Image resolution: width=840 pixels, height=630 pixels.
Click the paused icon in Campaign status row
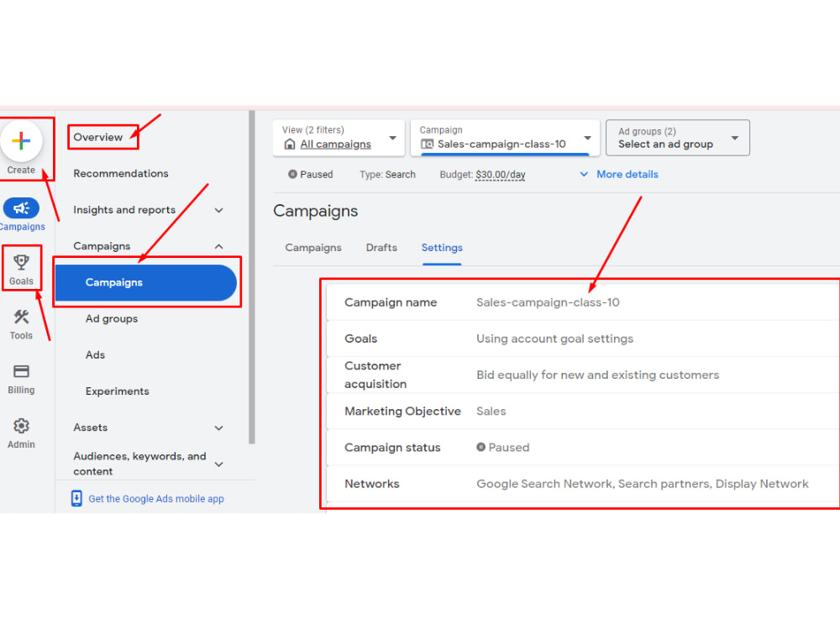click(481, 447)
